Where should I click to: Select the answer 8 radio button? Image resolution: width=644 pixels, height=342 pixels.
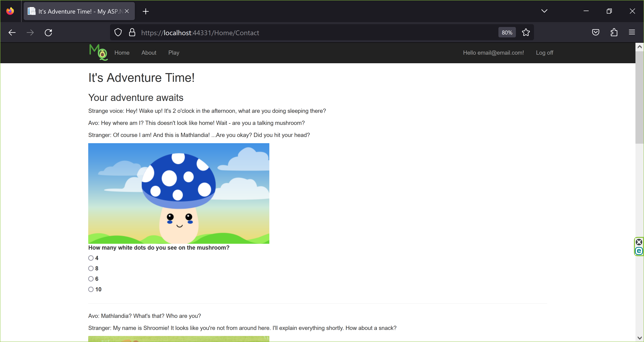pos(91,268)
